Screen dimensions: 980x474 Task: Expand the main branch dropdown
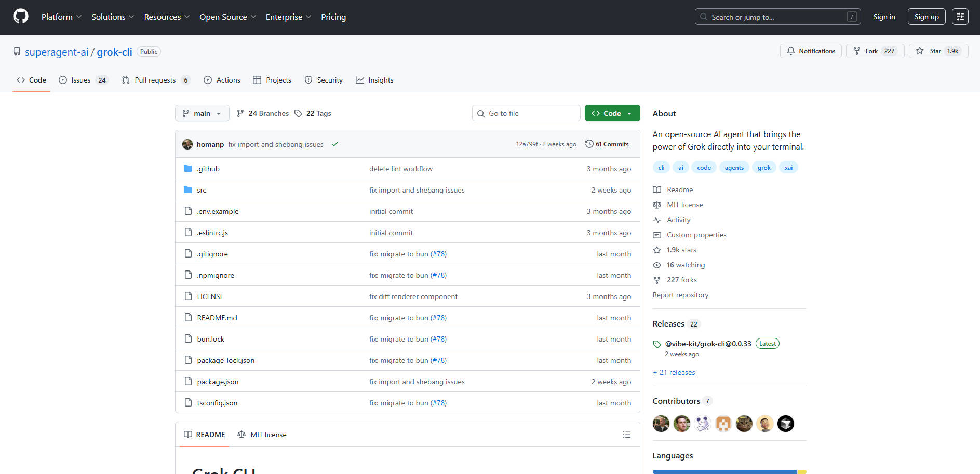pos(202,113)
